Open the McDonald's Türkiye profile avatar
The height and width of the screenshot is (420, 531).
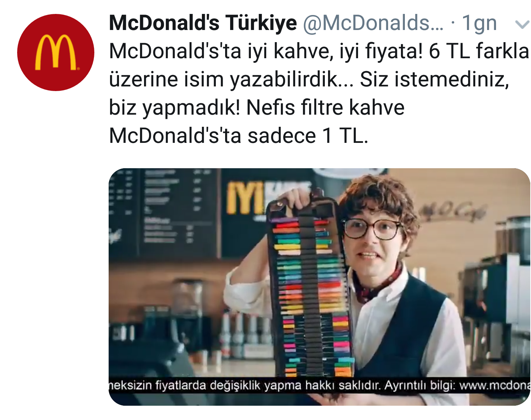(56, 52)
